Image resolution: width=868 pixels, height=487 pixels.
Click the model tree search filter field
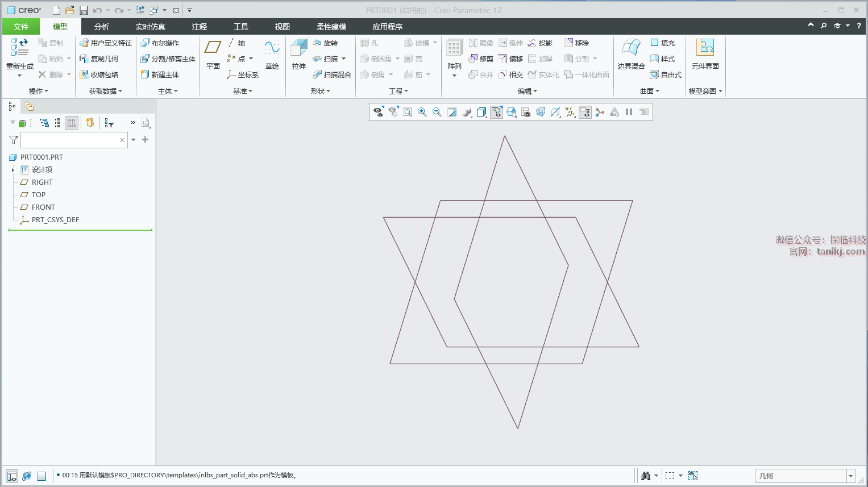click(x=69, y=140)
